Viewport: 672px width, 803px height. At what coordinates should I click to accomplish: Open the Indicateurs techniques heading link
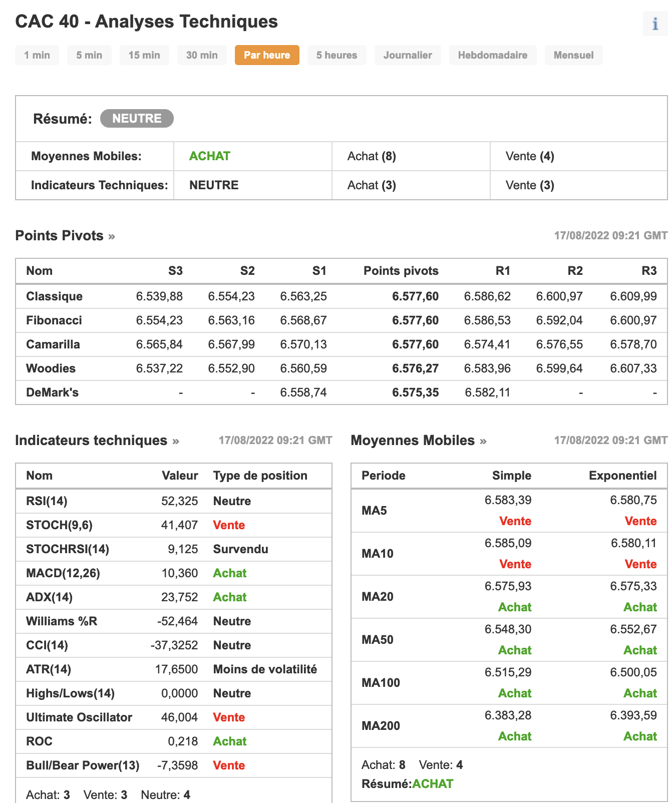pos(91,441)
